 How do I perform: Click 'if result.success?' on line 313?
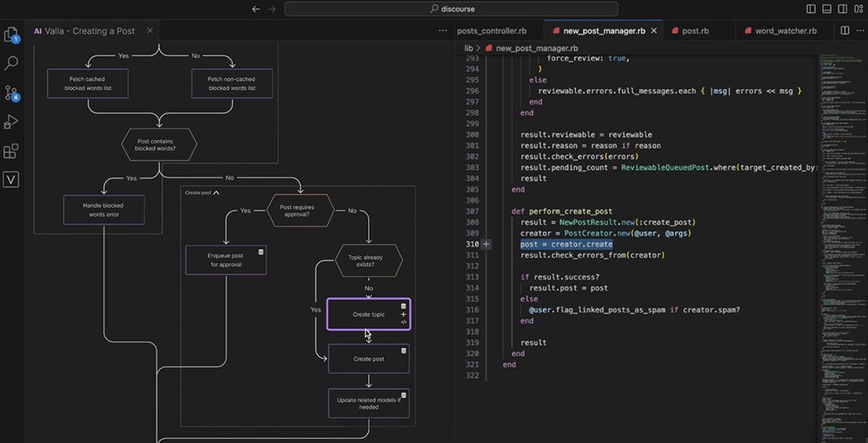[x=560, y=277]
